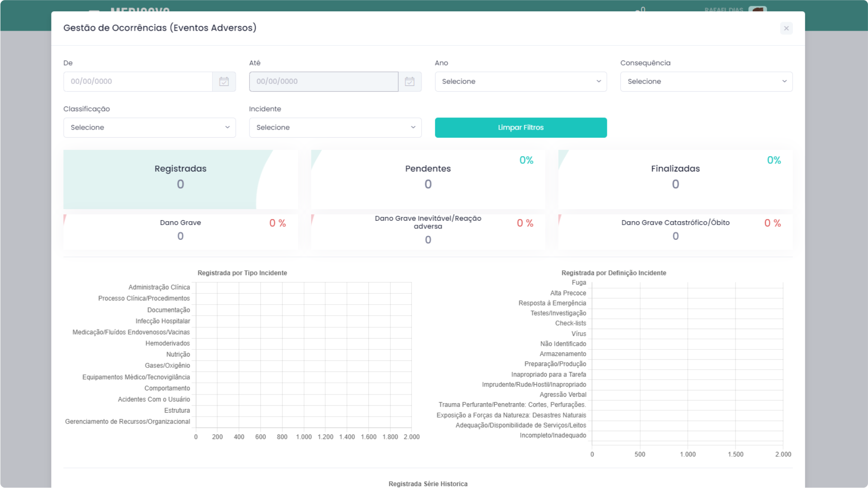Select the Finalizadas summary card
The height and width of the screenshot is (488, 868).
point(675,179)
